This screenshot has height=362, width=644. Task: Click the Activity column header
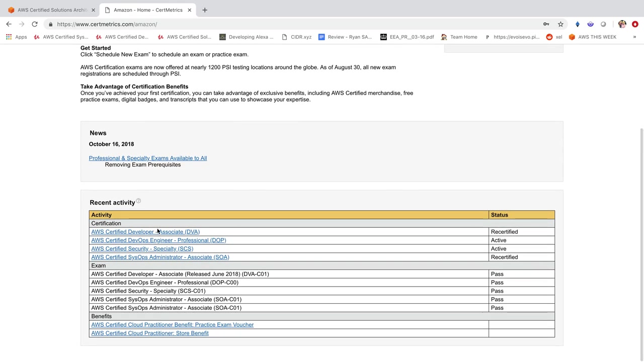tap(289, 215)
